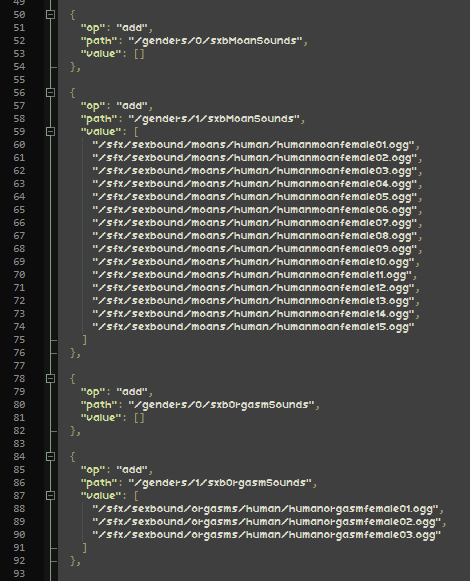
Task: Click the "value" key on line 81
Action: point(101,418)
